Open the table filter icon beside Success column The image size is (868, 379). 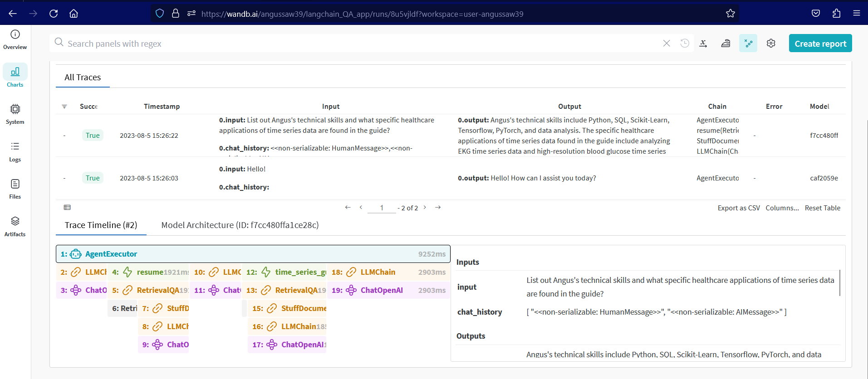coord(64,107)
